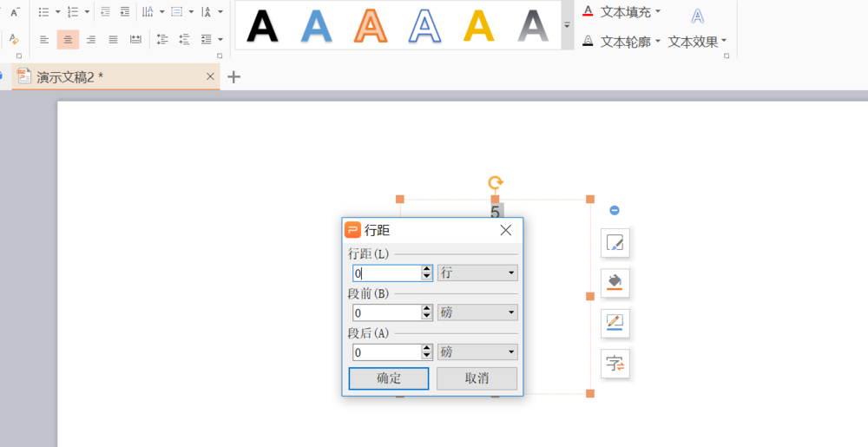Open the text direction tool

point(148,11)
